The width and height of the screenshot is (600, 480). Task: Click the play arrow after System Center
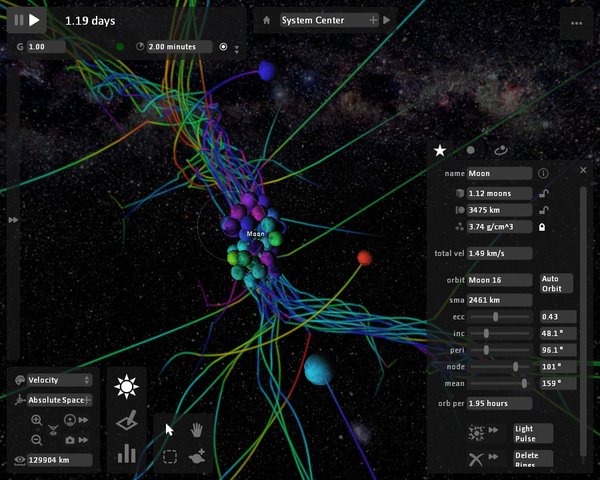(x=387, y=20)
